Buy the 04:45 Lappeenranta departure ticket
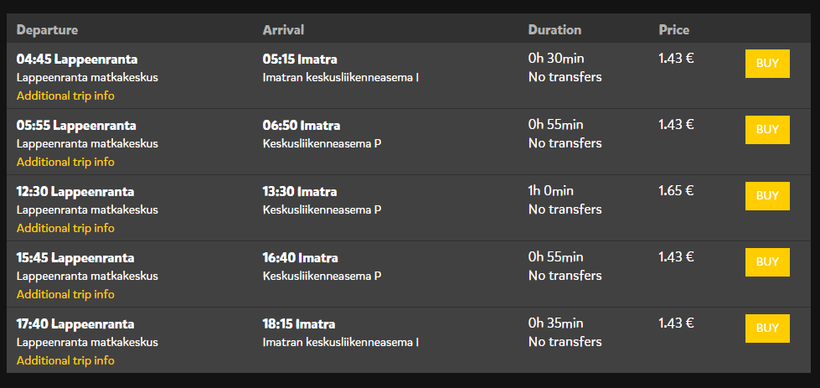Image resolution: width=820 pixels, height=388 pixels. [767, 64]
